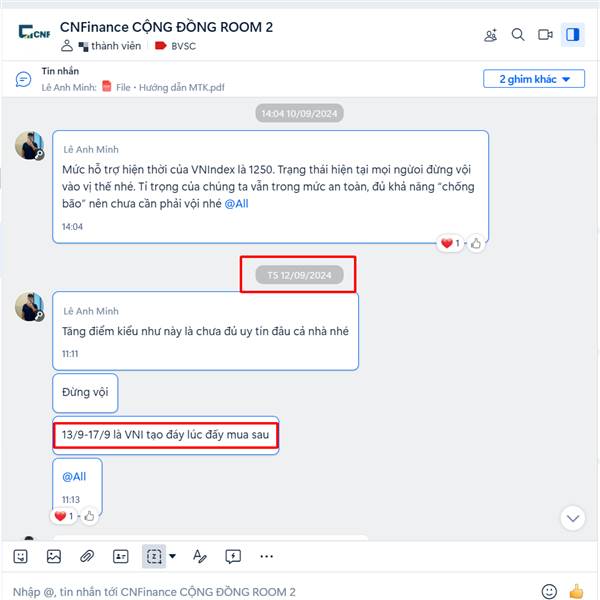Open the sticker picker in the toolbar
Screen dimensions: 600x600
tap(20, 556)
